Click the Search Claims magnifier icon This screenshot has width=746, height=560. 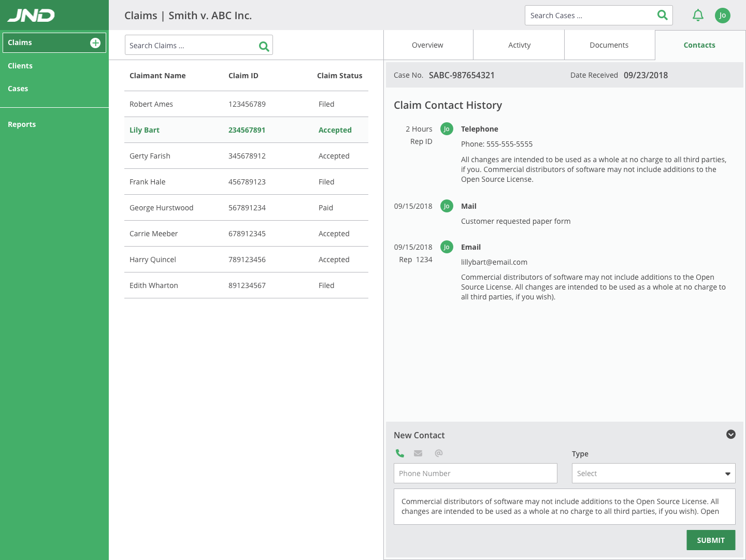pyautogui.click(x=264, y=46)
